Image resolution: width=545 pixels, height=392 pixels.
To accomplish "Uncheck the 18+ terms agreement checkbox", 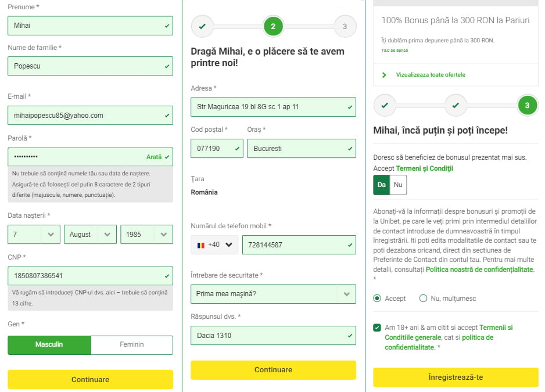I will coord(377,328).
